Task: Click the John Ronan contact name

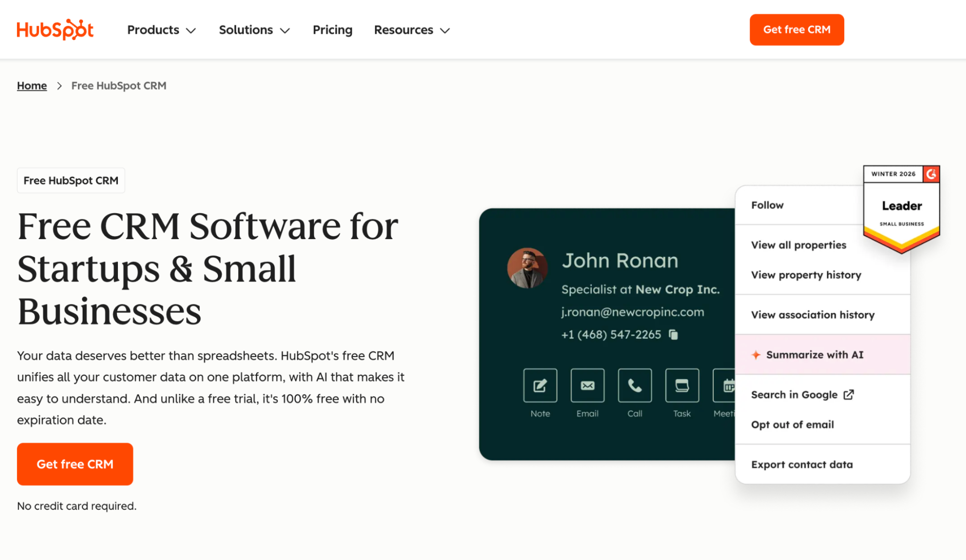Action: click(x=620, y=261)
